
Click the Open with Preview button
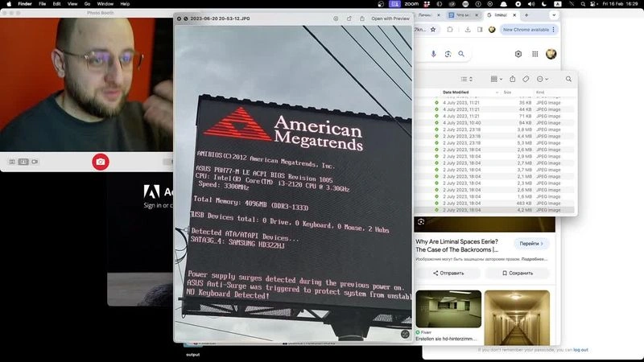pyautogui.click(x=390, y=19)
